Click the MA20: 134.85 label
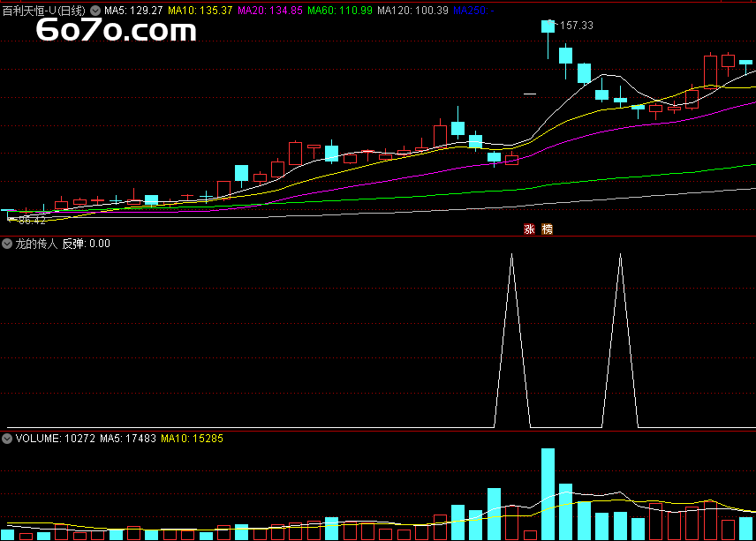Viewport: 756px width, 541px height. tap(270, 11)
